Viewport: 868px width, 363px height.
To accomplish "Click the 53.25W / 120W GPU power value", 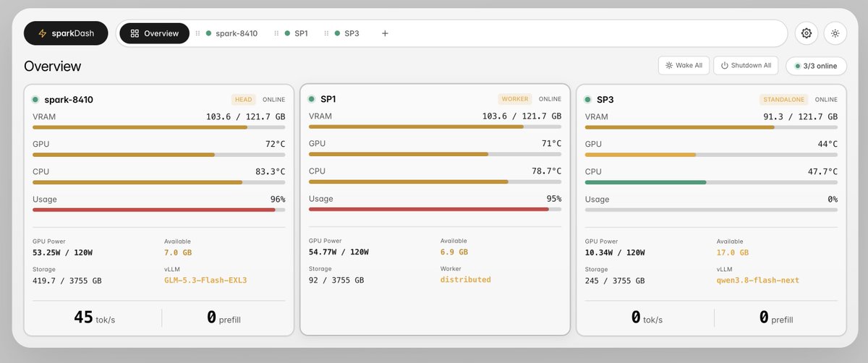I will (x=62, y=253).
